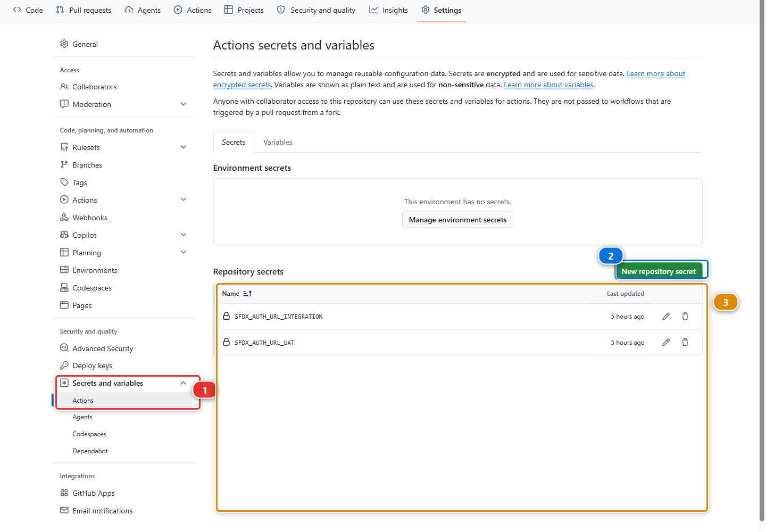Click the page vertical scrollbar

pyautogui.click(x=762, y=261)
